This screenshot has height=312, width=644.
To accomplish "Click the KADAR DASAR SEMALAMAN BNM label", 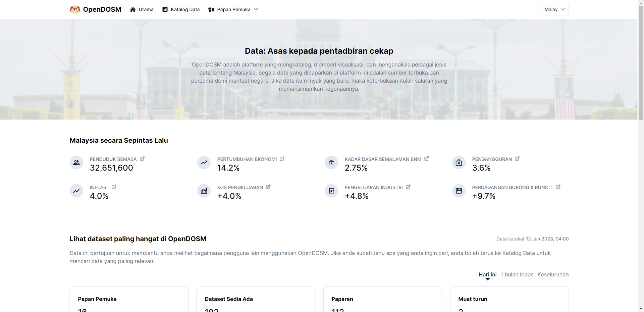I will [383, 159].
